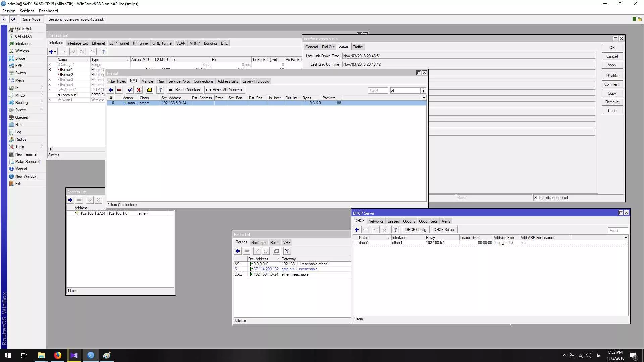Screen dimensions: 644x362
Task: Open File Explorer from the taskbar
Action: [x=41, y=355]
